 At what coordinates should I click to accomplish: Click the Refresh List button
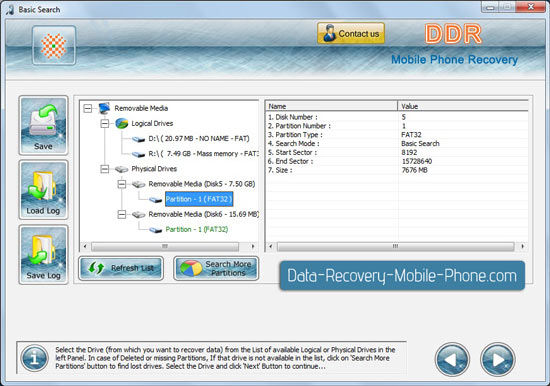click(x=121, y=268)
